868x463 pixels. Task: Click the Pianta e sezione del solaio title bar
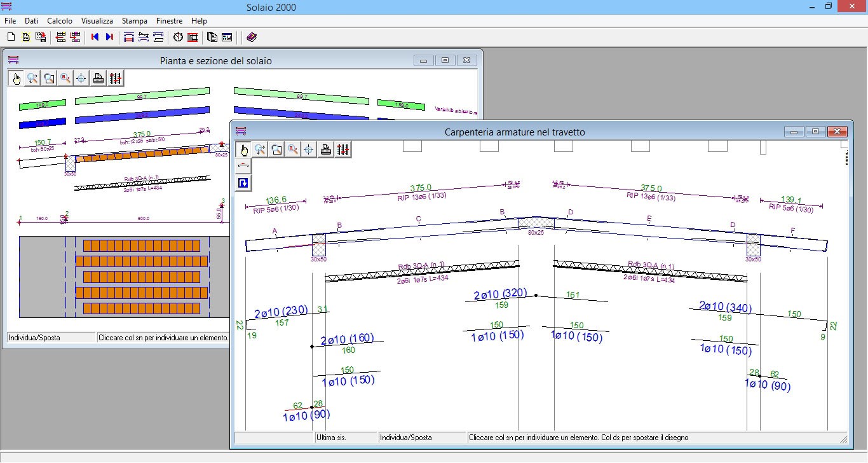tap(216, 60)
